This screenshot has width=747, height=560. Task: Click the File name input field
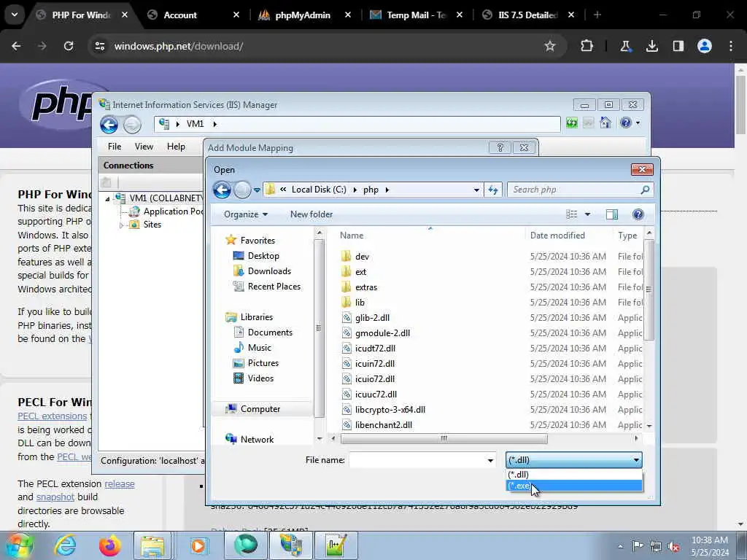click(x=417, y=460)
